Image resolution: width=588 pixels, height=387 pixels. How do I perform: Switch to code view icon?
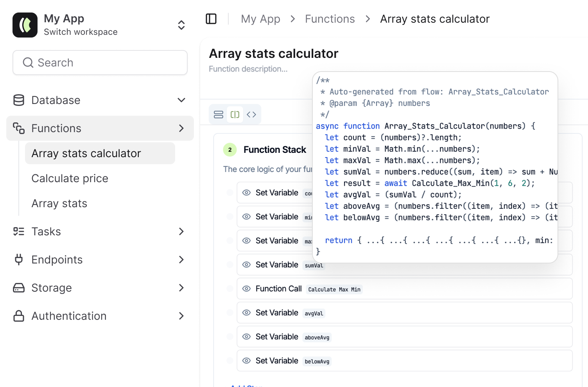251,115
